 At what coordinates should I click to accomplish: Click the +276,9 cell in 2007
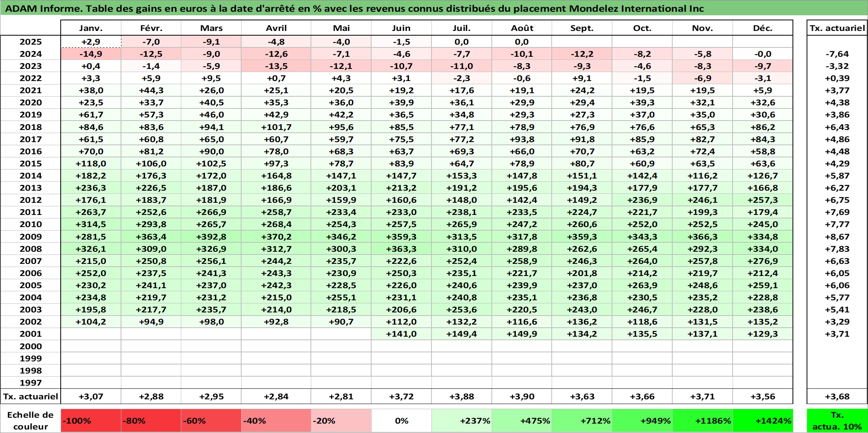coord(763,261)
